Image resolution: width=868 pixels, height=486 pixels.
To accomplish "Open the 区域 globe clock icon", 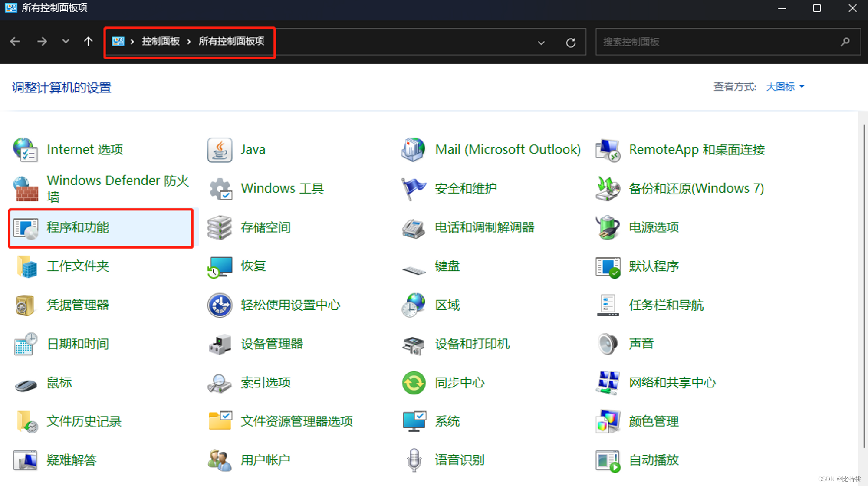I will coord(414,305).
